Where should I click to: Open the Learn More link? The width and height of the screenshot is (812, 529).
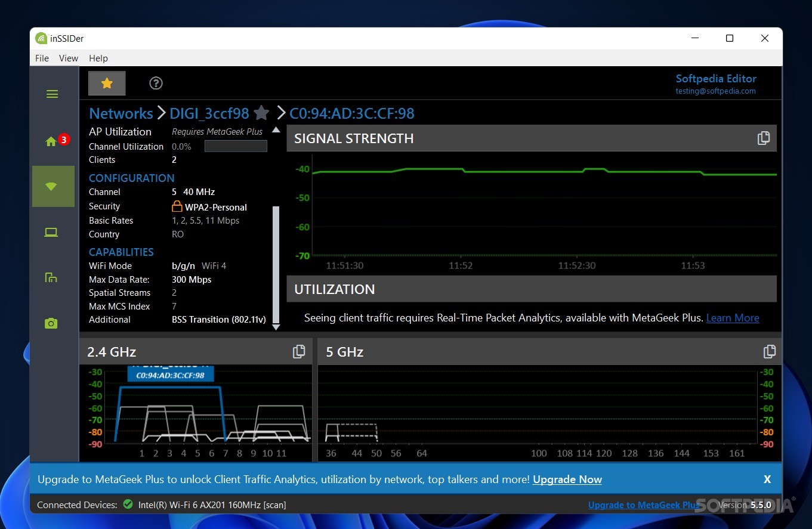[x=733, y=318]
